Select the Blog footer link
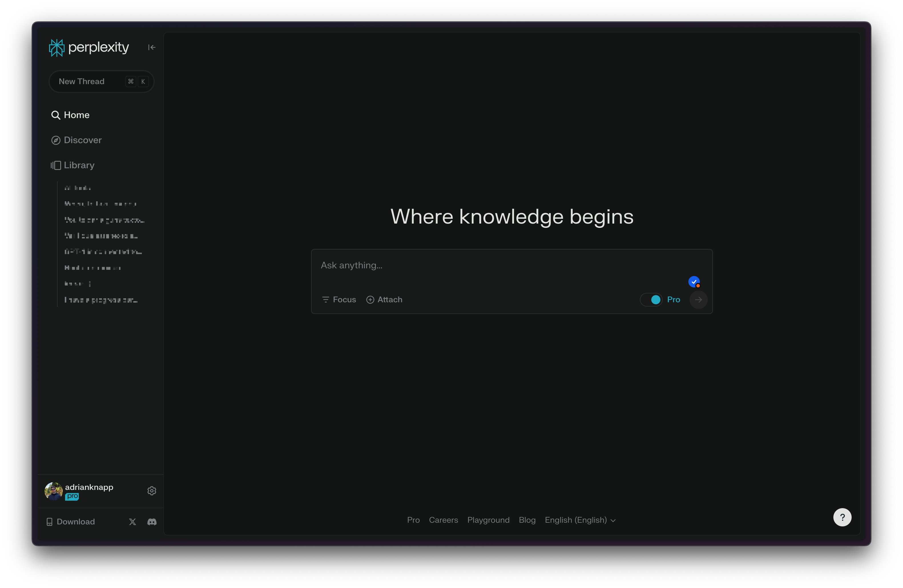The image size is (903, 588). pos(527,520)
